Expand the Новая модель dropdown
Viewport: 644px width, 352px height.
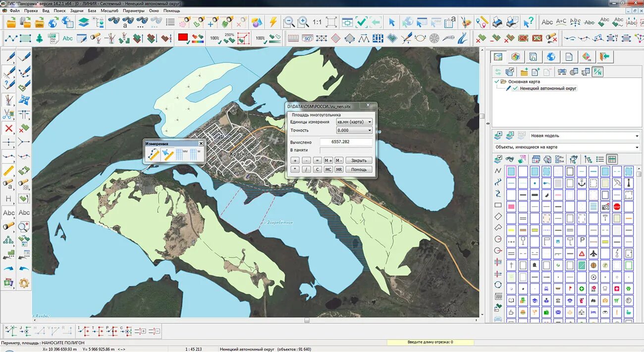[637, 136]
